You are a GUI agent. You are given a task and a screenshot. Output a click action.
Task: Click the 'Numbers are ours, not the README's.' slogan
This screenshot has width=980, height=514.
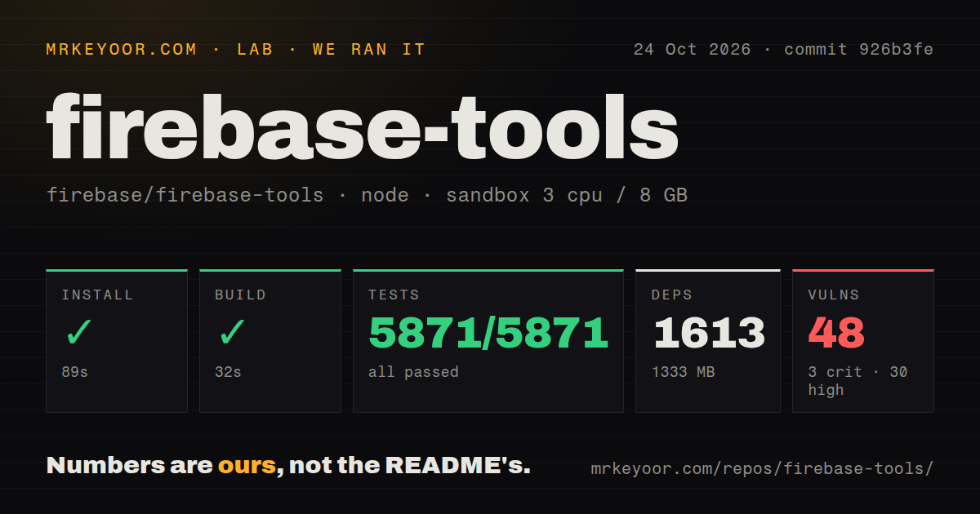288,466
